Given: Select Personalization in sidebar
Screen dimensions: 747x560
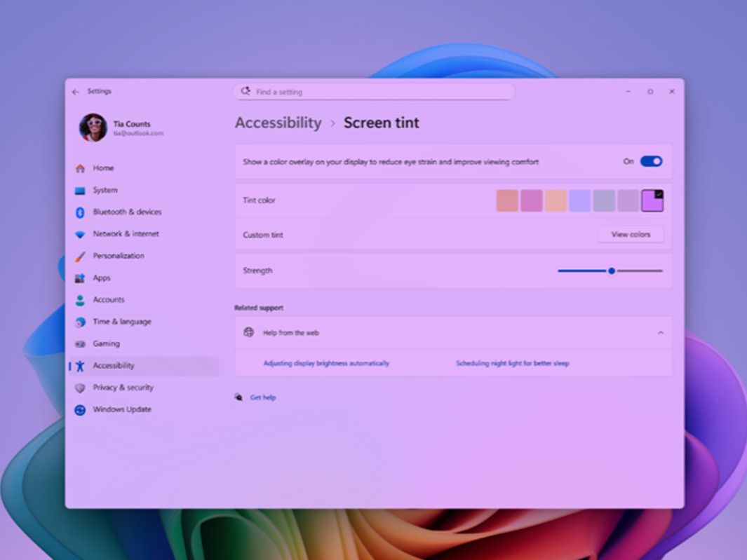Looking at the screenshot, I should [143, 257].
